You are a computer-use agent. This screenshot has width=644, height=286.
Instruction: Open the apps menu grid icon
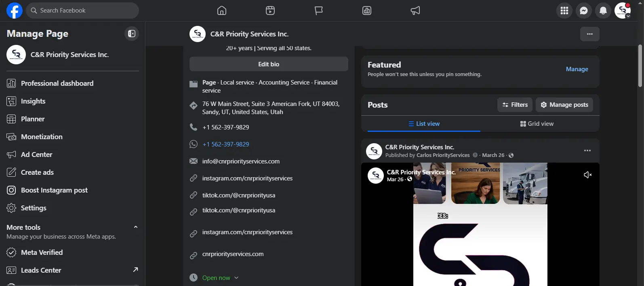(x=564, y=11)
